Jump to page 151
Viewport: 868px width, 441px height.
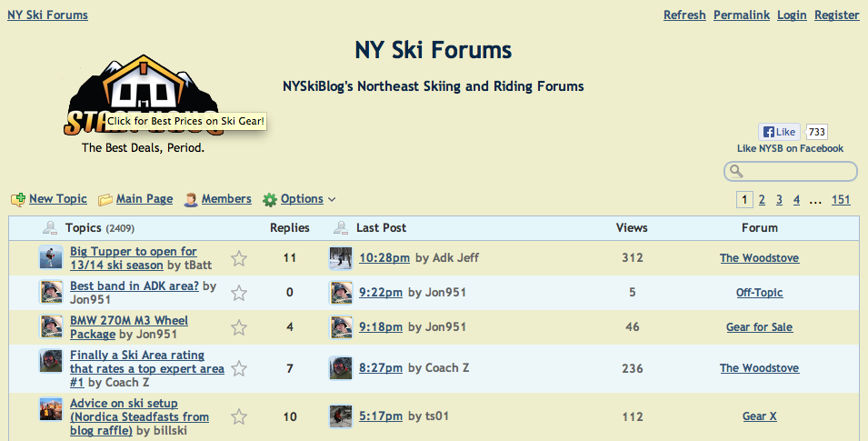tap(841, 200)
